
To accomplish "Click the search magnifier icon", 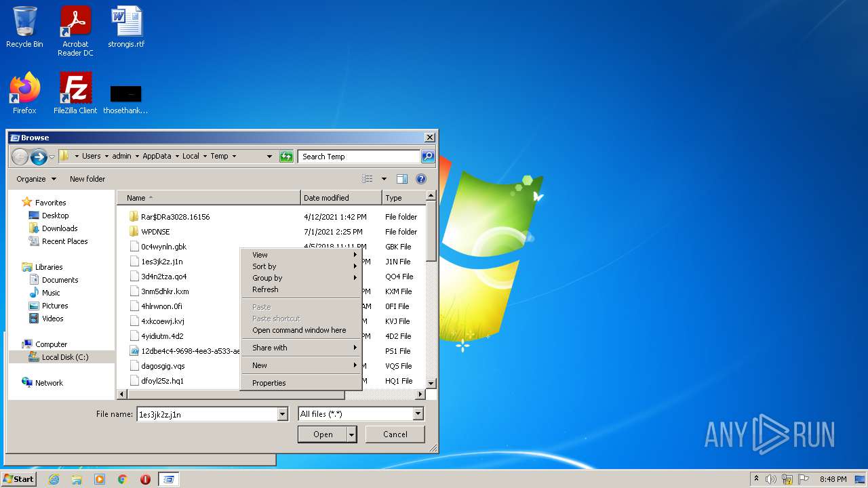I will 427,157.
